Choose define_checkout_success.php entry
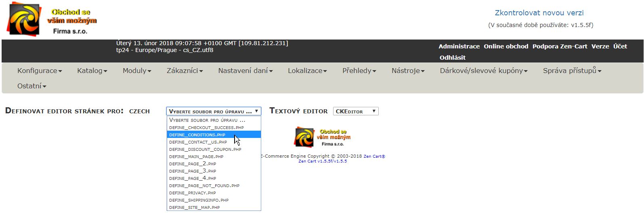The image size is (644, 221). [206, 127]
